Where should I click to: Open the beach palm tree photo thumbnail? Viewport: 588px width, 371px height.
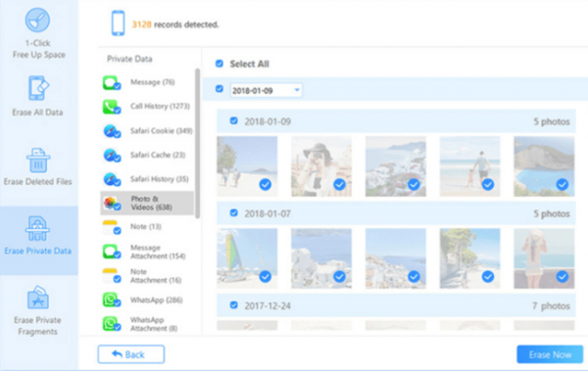247,166
